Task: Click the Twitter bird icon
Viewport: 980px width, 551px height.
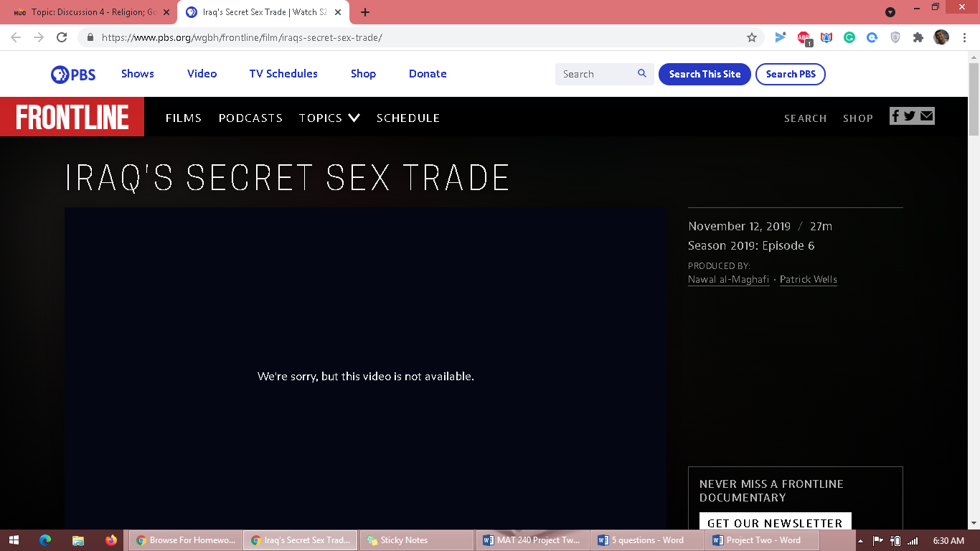Action: tap(910, 116)
